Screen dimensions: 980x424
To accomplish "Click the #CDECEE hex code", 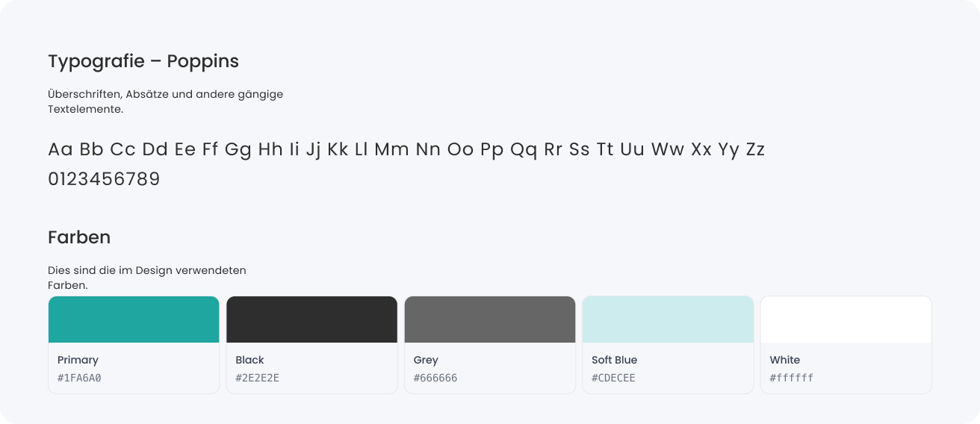I will point(613,378).
